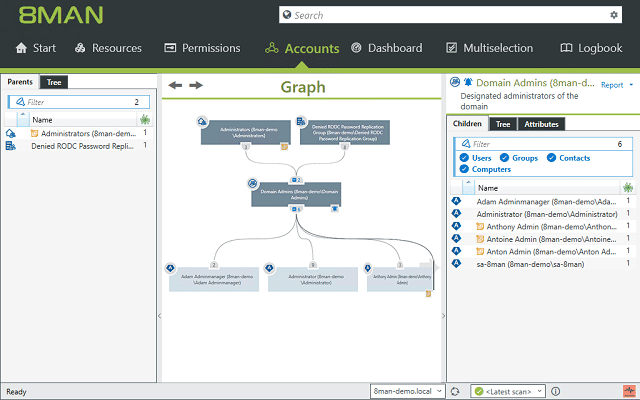Screen dimensions: 640x400
Task: Open the Permissions section
Action: pos(202,48)
